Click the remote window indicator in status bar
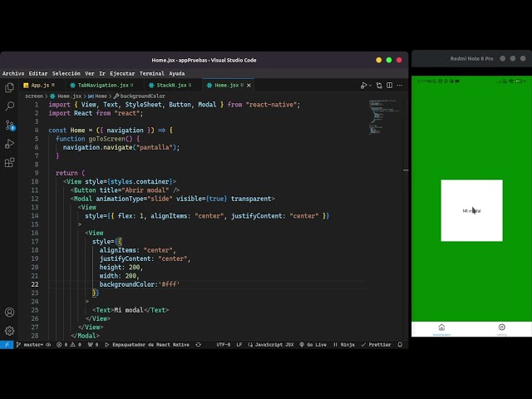This screenshot has height=399, width=532. click(7, 345)
